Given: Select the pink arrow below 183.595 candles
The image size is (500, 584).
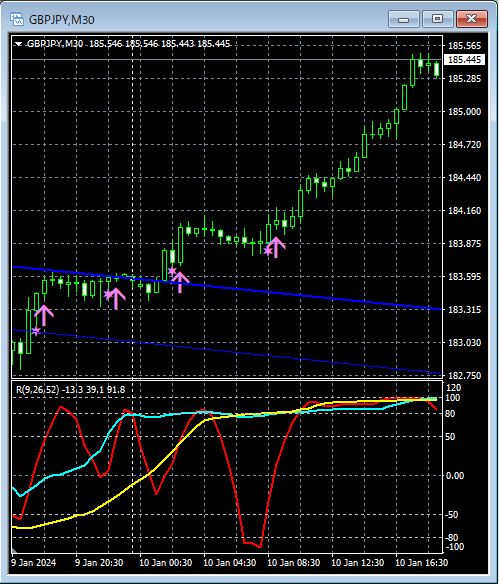Looking at the screenshot, I should pos(116,298).
